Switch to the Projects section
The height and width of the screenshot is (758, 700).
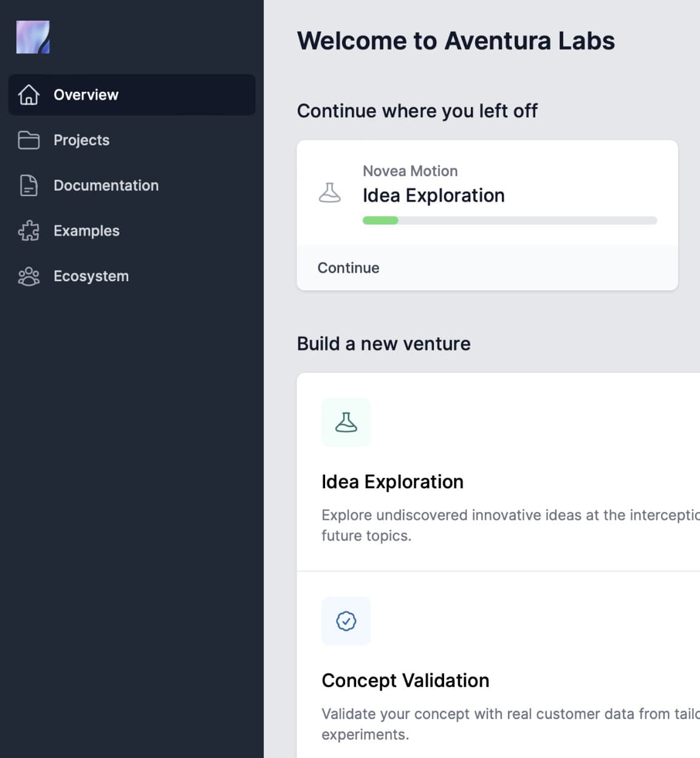81,140
